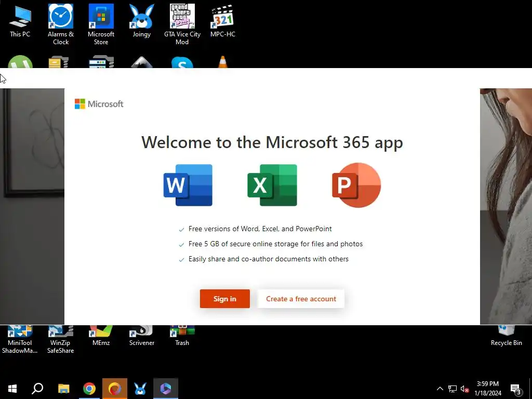
Task: Open Google Chrome from taskbar
Action: (89, 389)
